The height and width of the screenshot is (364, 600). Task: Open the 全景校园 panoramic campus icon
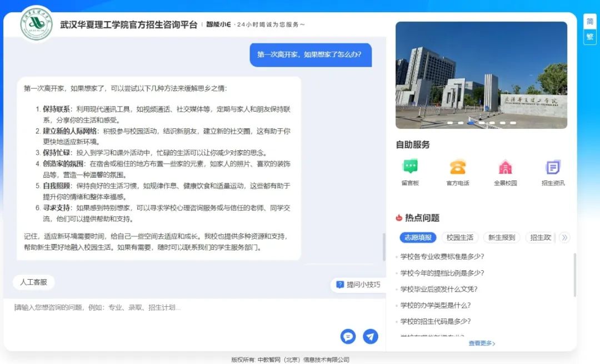pyautogui.click(x=505, y=167)
